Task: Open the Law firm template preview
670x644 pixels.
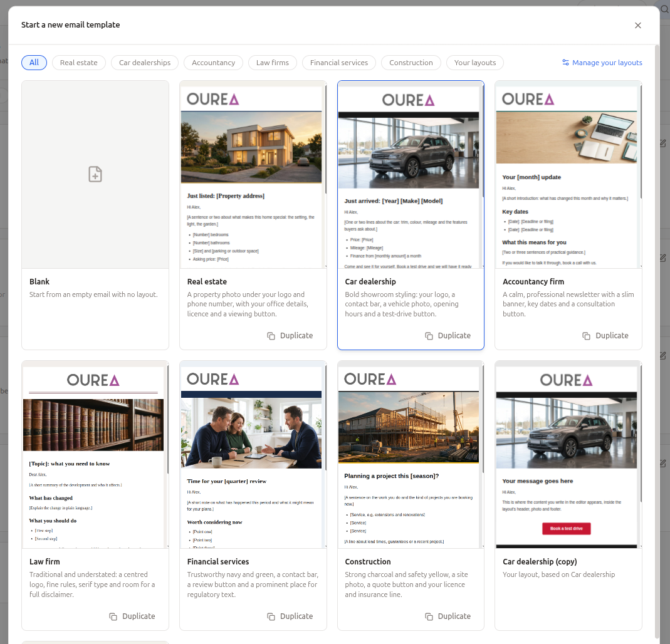Action: (95, 454)
